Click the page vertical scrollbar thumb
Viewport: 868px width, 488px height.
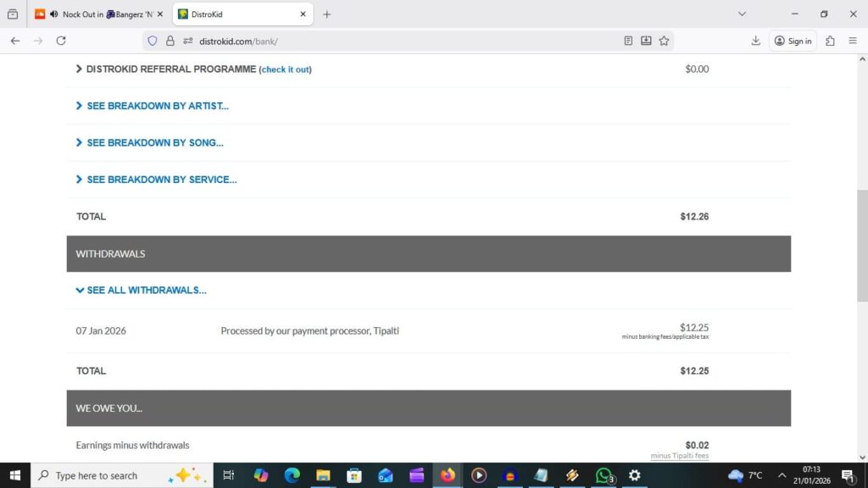(862, 246)
